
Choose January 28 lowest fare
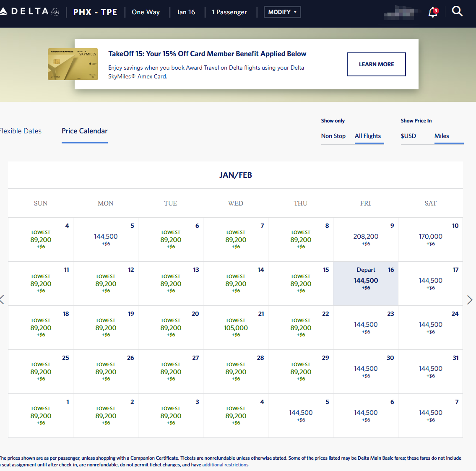tap(236, 372)
